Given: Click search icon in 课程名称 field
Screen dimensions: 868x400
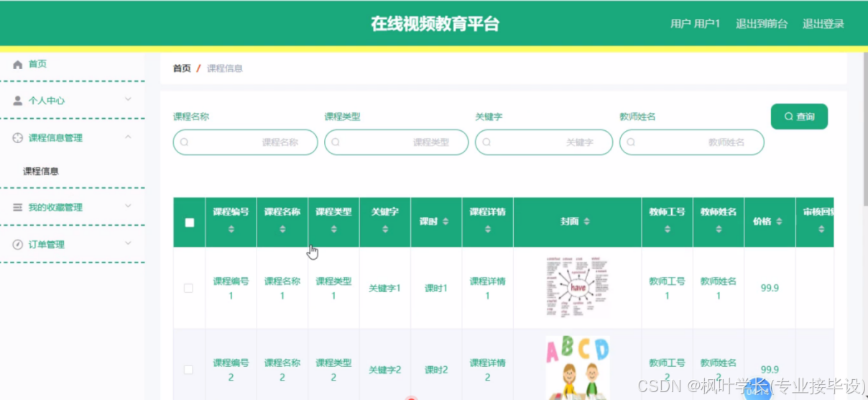Looking at the screenshot, I should point(184,142).
